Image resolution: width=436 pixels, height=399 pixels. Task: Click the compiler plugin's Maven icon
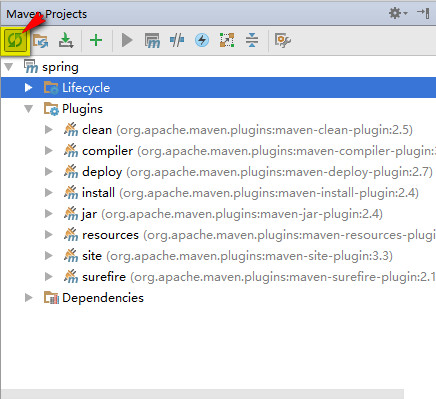point(71,151)
